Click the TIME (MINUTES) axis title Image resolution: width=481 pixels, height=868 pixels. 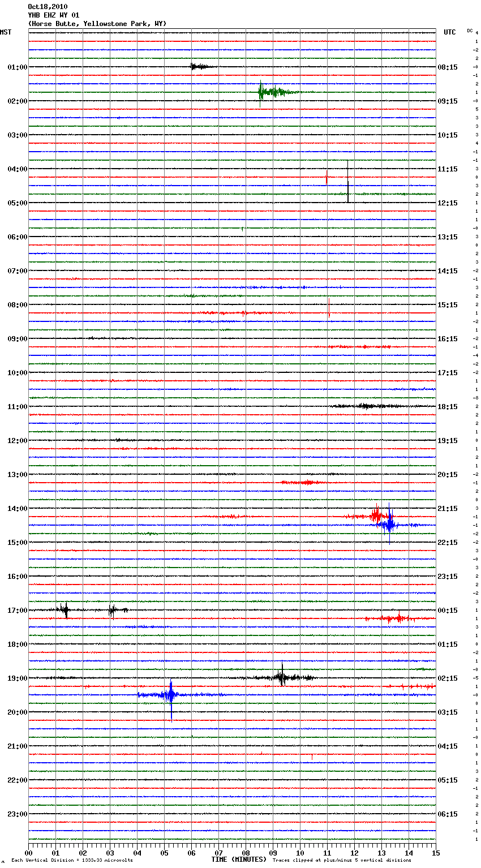tap(238, 860)
